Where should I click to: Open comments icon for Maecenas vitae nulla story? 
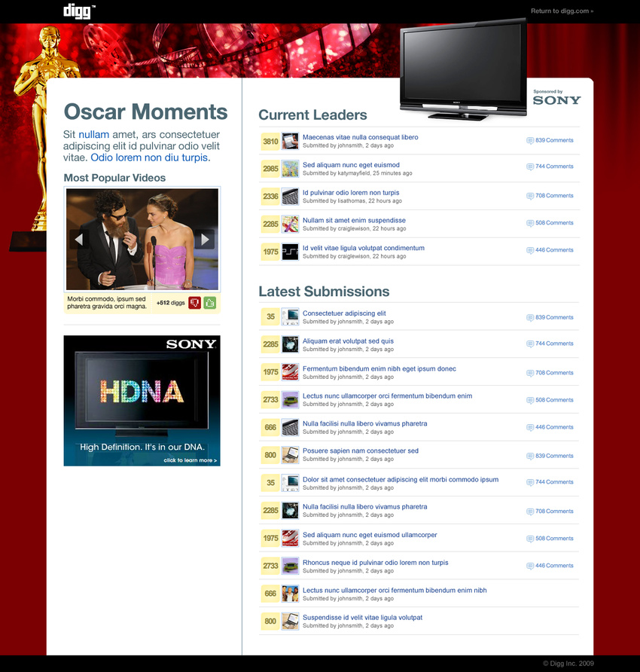click(x=530, y=141)
